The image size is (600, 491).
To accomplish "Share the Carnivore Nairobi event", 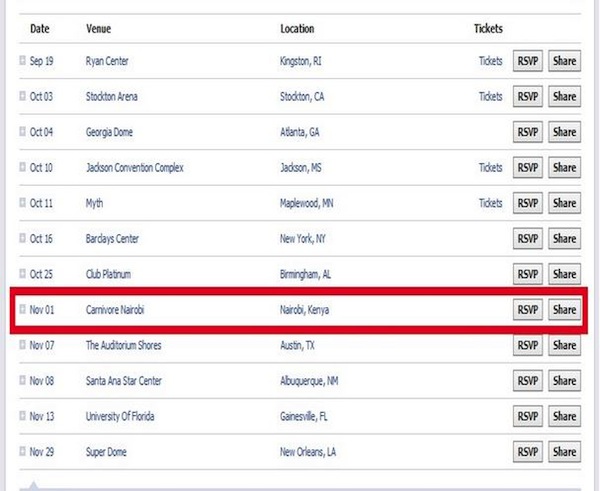I will point(564,310).
